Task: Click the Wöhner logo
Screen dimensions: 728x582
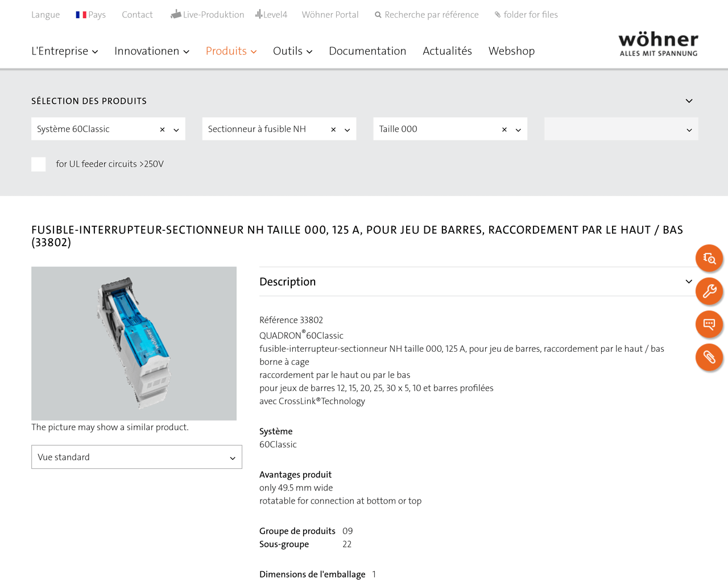Action: click(x=659, y=44)
